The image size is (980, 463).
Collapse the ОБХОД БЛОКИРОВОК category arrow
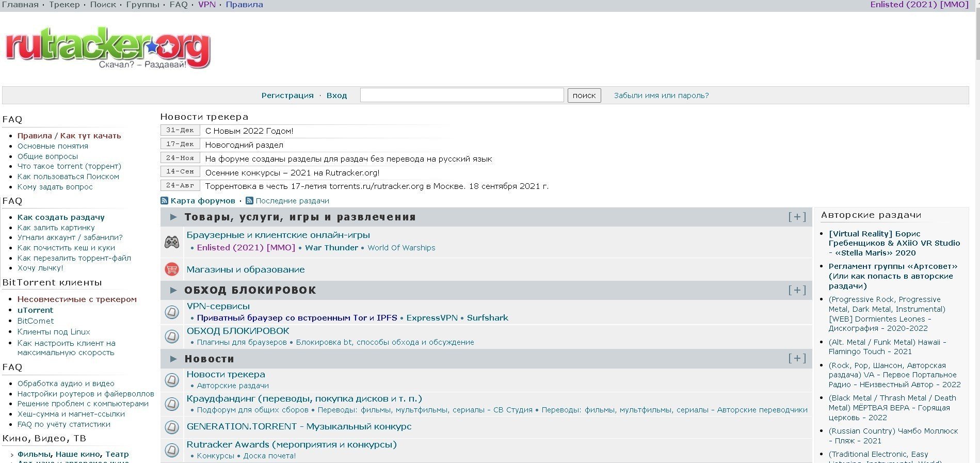pyautogui.click(x=173, y=290)
